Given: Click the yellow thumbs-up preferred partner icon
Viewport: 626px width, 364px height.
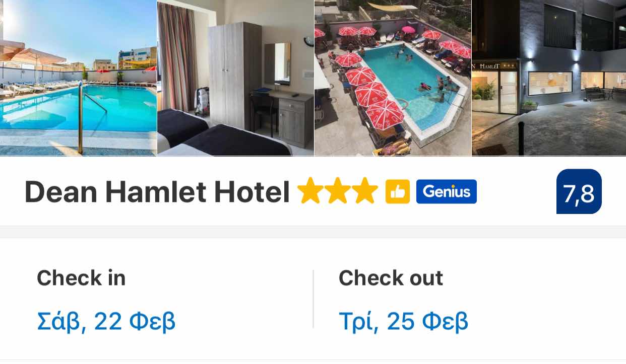Looking at the screenshot, I should pos(398,192).
